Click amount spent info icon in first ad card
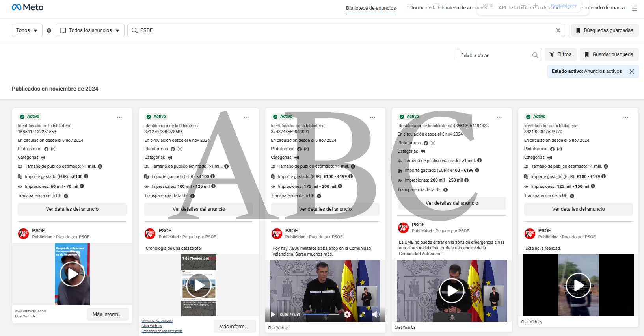Image resolution: width=644 pixels, height=336 pixels. (x=86, y=176)
